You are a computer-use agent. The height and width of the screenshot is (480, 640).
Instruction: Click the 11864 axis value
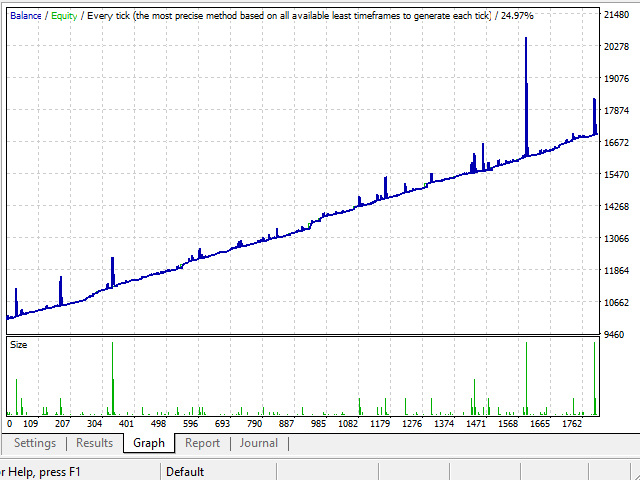tap(617, 270)
